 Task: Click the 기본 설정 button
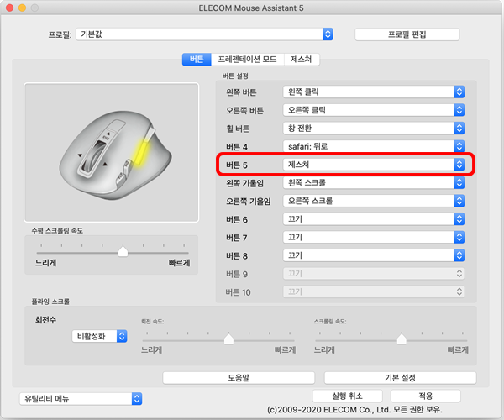(x=400, y=378)
